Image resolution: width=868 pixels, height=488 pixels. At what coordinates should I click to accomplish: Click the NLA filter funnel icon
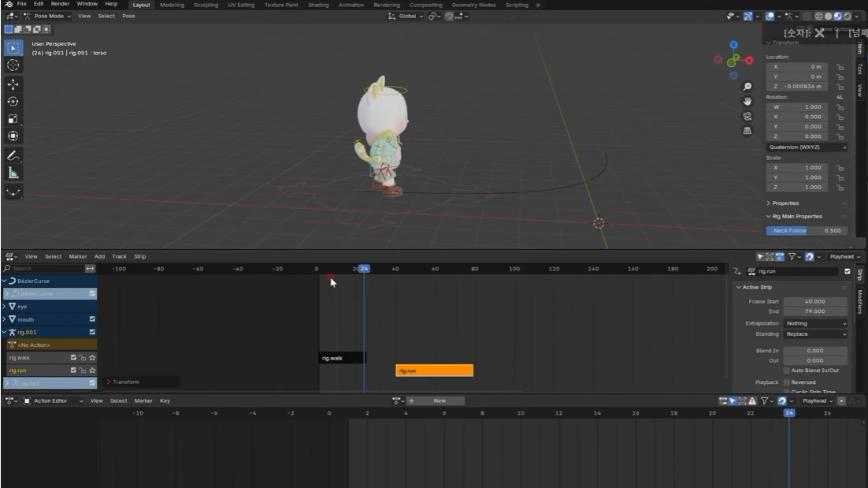792,256
